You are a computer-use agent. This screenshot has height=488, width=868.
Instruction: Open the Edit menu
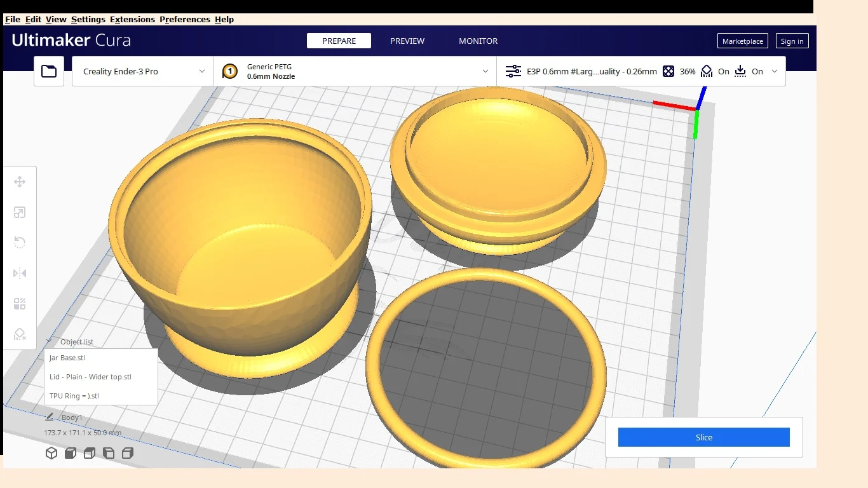(x=33, y=19)
